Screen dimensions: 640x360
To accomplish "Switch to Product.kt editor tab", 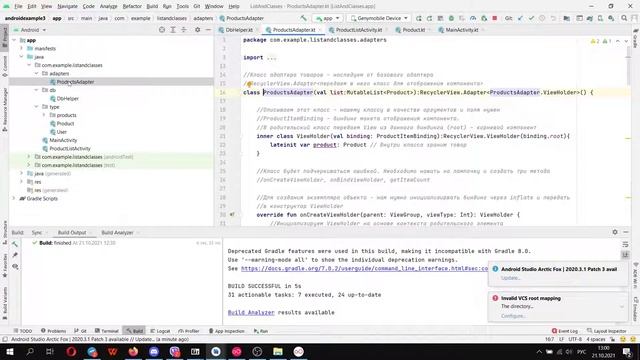I will [x=413, y=30].
